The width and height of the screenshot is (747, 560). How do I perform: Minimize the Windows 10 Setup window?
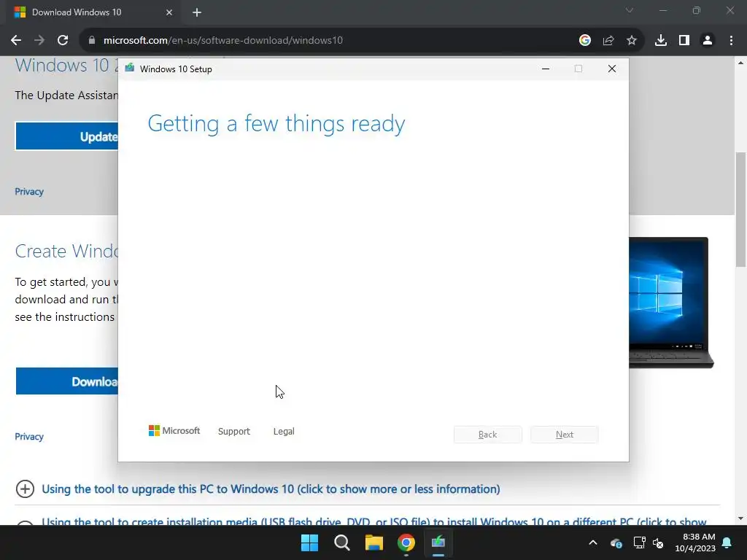[546, 69]
